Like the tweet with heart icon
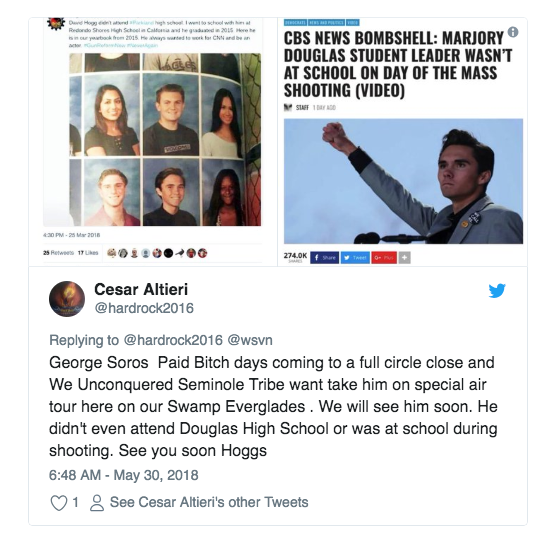 click(59, 503)
